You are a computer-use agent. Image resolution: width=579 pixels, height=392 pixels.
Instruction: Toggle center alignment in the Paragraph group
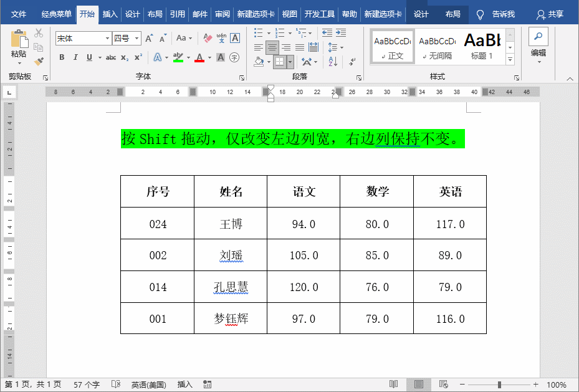pyautogui.click(x=272, y=47)
